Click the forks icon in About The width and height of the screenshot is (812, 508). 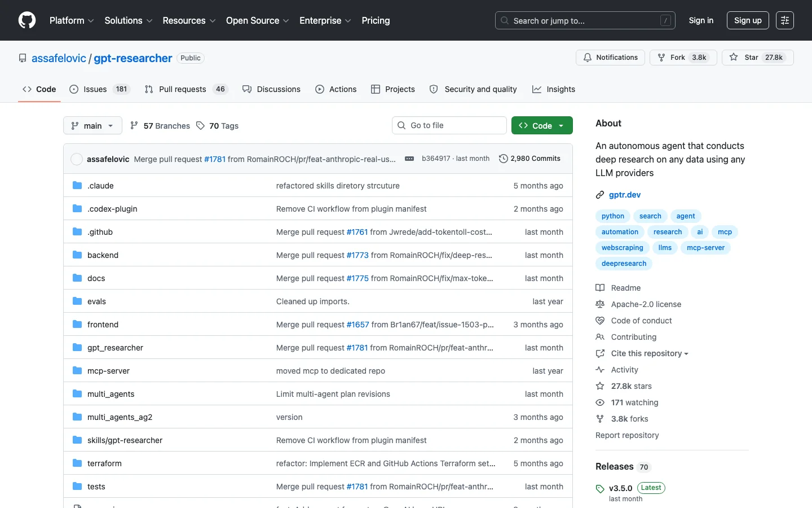[600, 419]
